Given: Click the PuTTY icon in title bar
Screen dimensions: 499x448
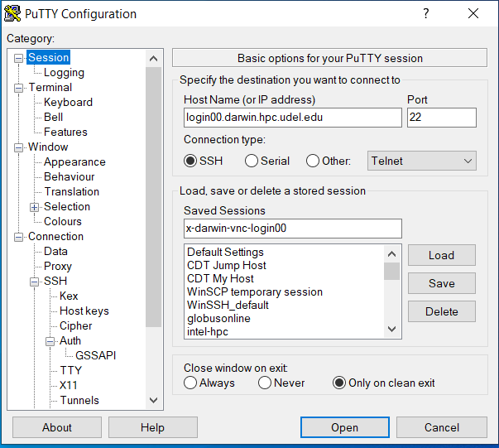Looking at the screenshot, I should (x=12, y=13).
